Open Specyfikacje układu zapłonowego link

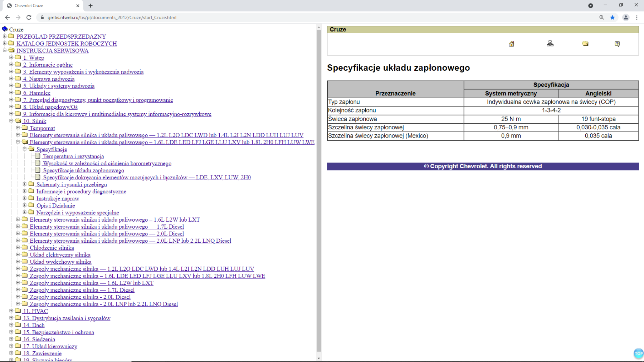click(83, 170)
